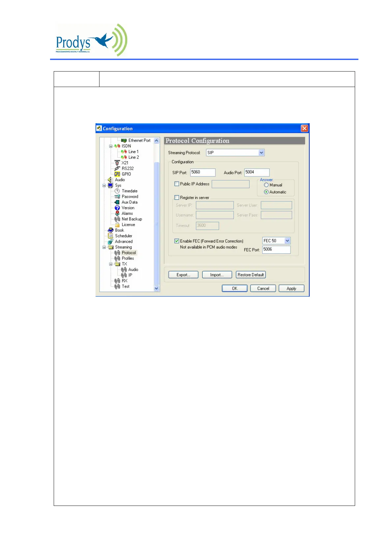Click the Streaming folder icon

(110, 247)
